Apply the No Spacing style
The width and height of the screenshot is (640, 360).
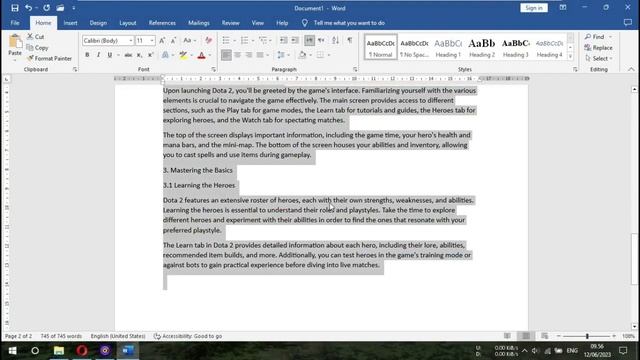(x=414, y=47)
